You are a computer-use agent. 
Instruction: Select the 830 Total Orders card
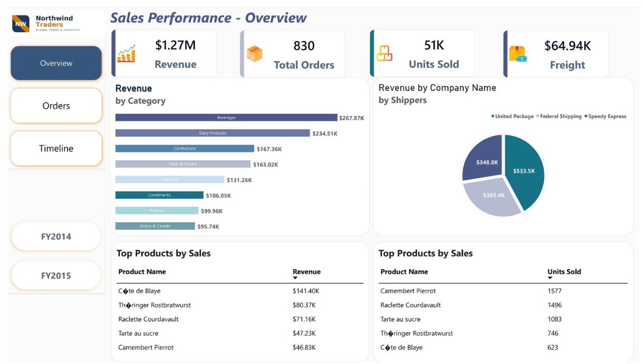tap(293, 54)
